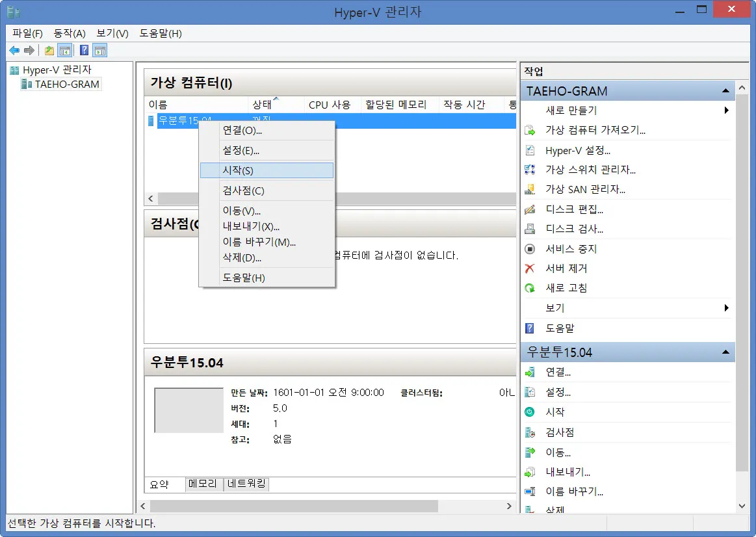Sort by the CPU 사용 column header

tap(333, 105)
